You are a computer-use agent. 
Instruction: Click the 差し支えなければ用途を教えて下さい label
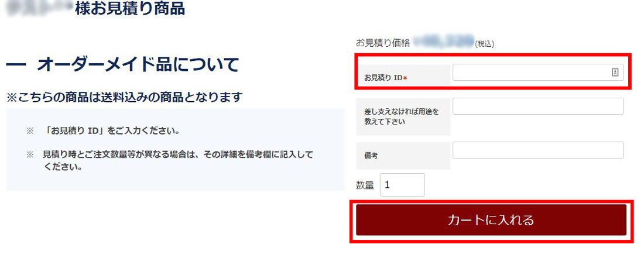pyautogui.click(x=402, y=116)
